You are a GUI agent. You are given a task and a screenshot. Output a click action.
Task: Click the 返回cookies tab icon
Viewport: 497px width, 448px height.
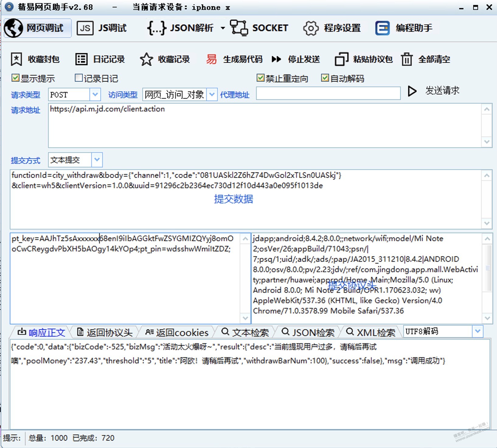(149, 332)
